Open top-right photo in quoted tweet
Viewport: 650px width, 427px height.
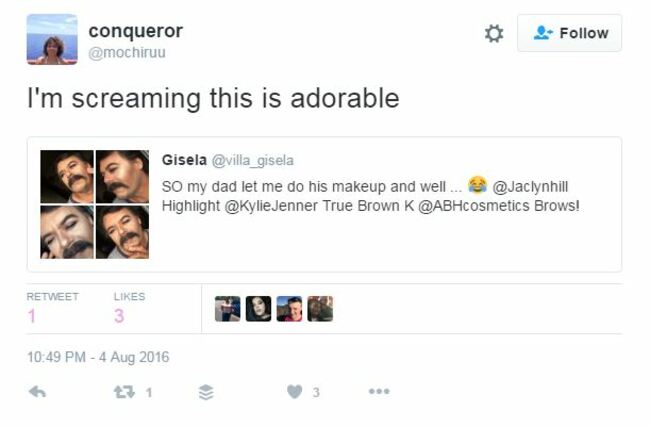[122, 177]
